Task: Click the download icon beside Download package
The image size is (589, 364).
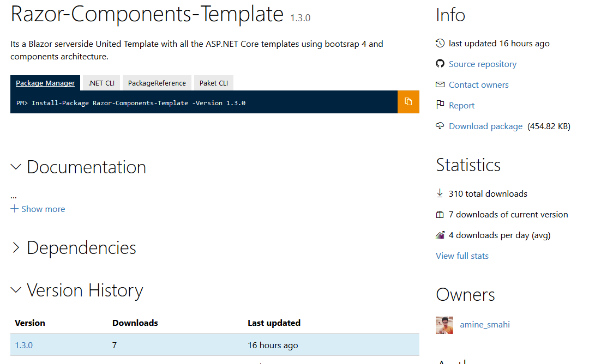Action: tap(440, 125)
